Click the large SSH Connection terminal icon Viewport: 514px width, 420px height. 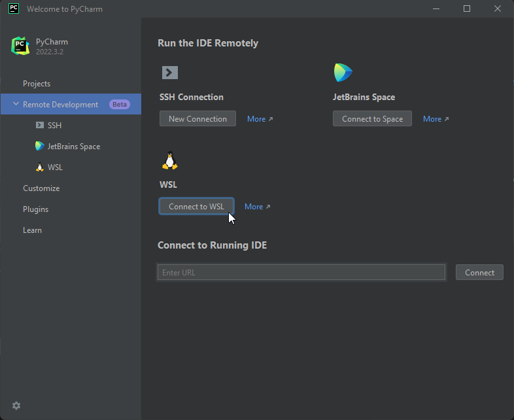coord(170,73)
